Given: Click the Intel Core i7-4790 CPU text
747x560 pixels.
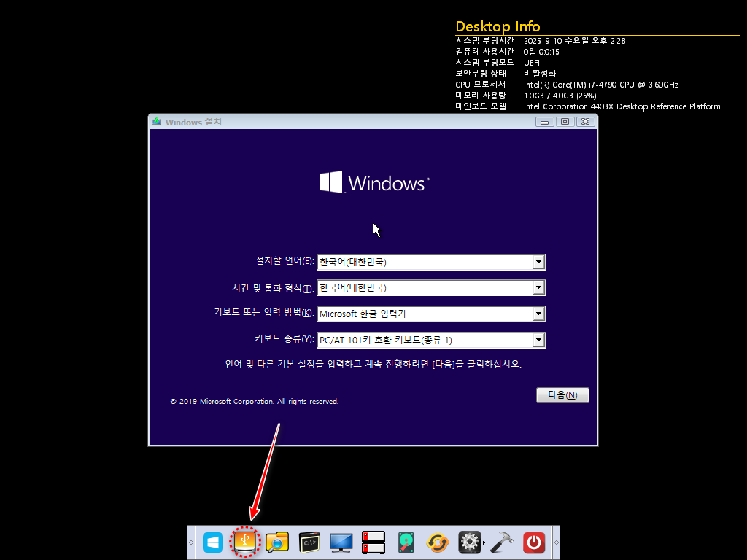Looking at the screenshot, I should (601, 85).
